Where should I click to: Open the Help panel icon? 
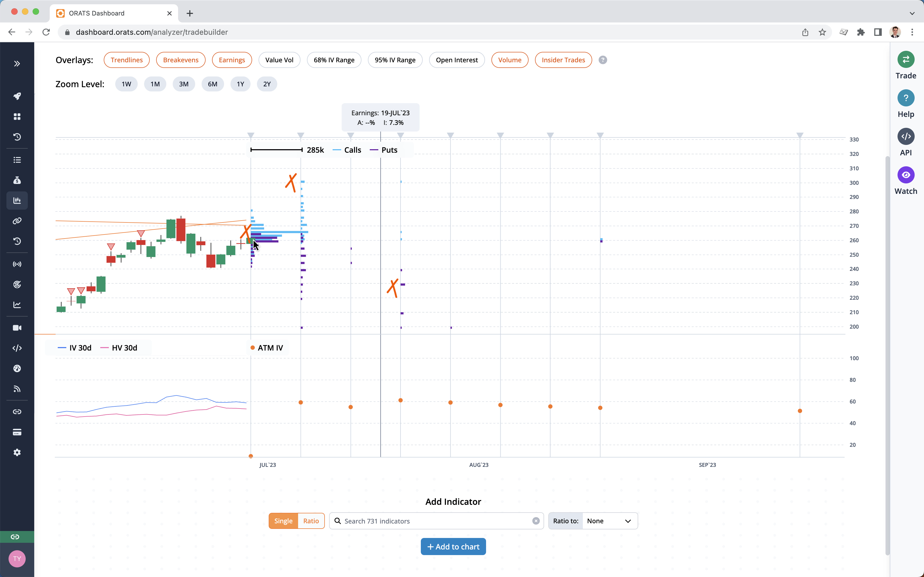906,98
